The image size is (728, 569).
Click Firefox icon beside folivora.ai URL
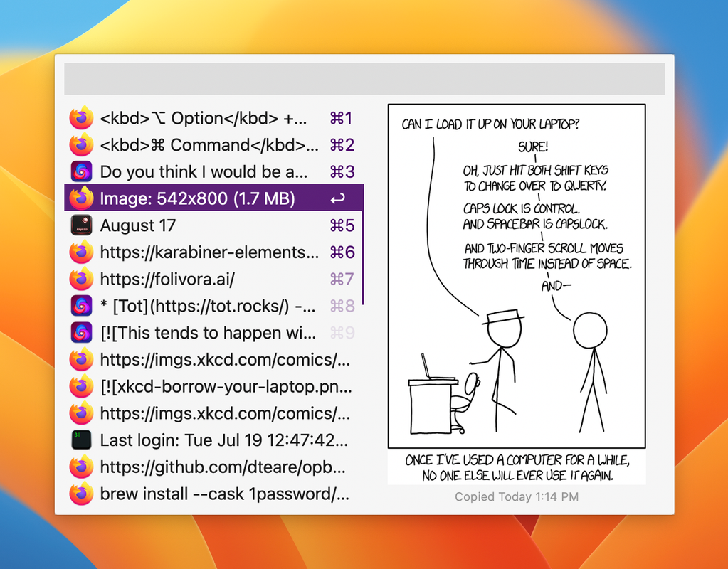pyautogui.click(x=81, y=279)
